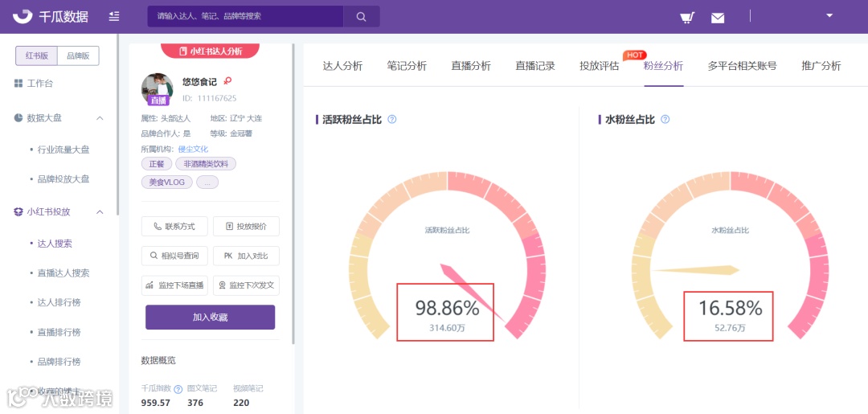Image resolution: width=868 pixels, height=414 pixels.
Task: Open 工作台 in sidebar
Action: pos(40,84)
